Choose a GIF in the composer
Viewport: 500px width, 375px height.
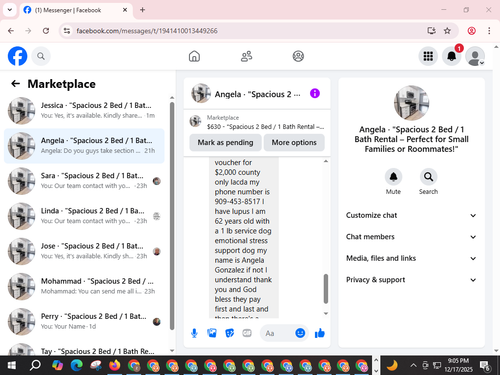pyautogui.click(x=247, y=333)
